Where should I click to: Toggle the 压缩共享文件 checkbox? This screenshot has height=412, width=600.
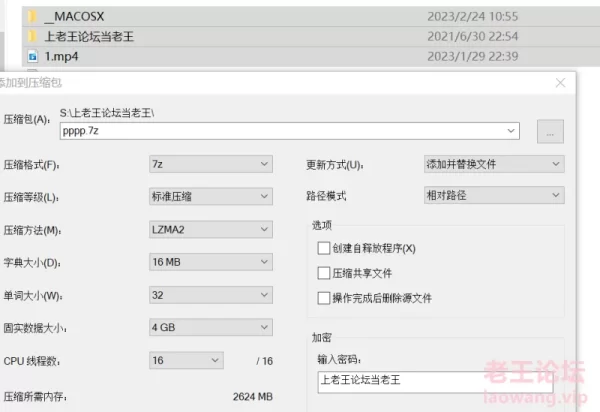(323, 272)
